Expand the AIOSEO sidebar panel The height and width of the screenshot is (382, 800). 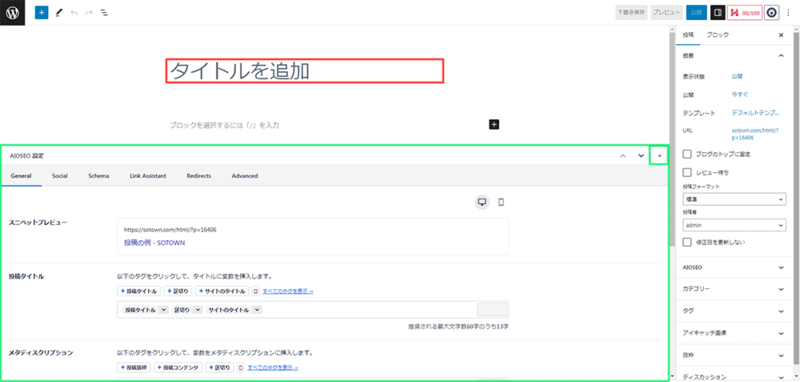pos(734,267)
